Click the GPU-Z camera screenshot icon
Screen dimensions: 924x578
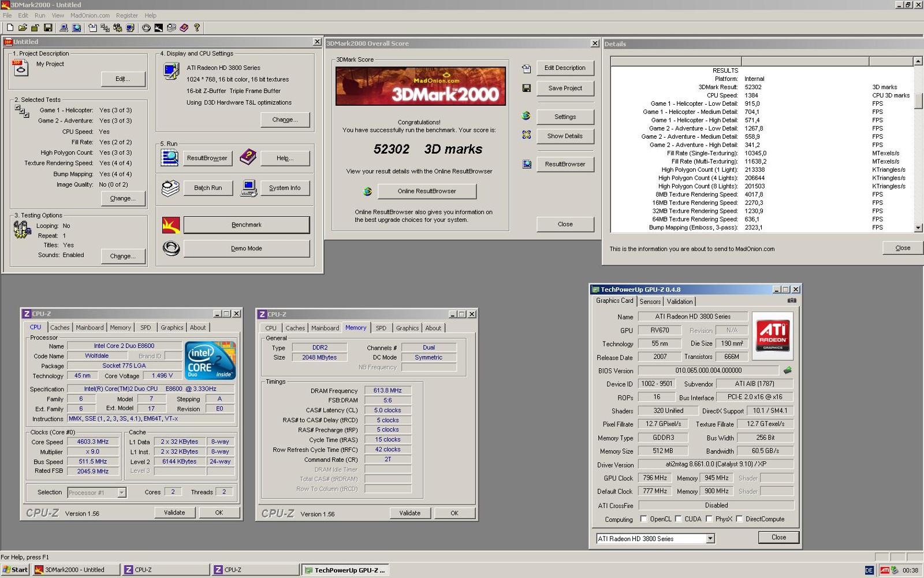coord(792,301)
